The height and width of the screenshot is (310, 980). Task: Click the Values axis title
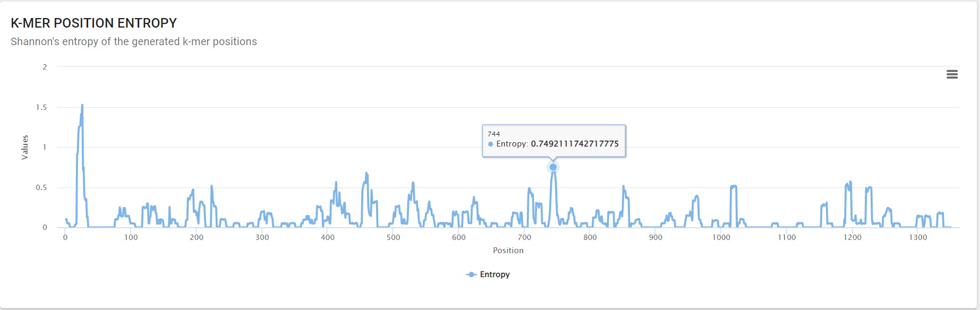[24, 147]
